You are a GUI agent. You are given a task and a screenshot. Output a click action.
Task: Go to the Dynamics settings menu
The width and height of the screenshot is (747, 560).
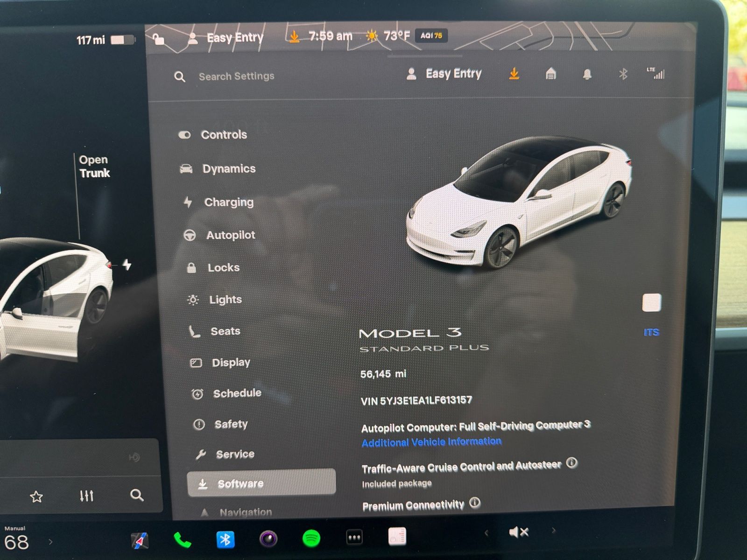(218, 168)
